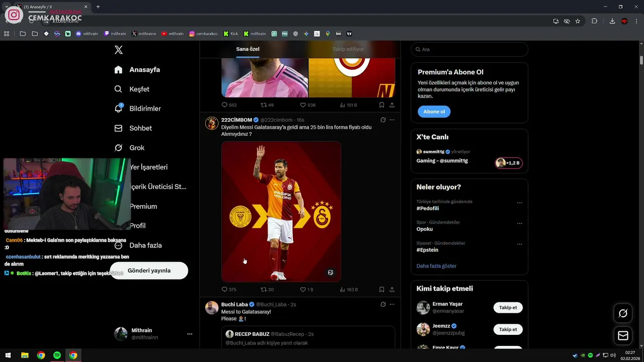Click the page vertical scrollbar thumb
The image size is (644, 362).
tap(641, 60)
